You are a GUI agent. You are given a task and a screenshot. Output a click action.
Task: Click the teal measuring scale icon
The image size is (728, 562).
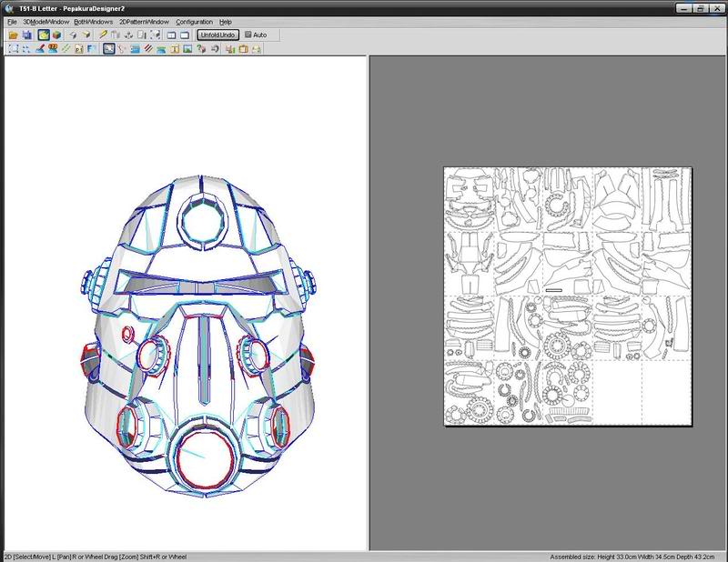pos(161,49)
